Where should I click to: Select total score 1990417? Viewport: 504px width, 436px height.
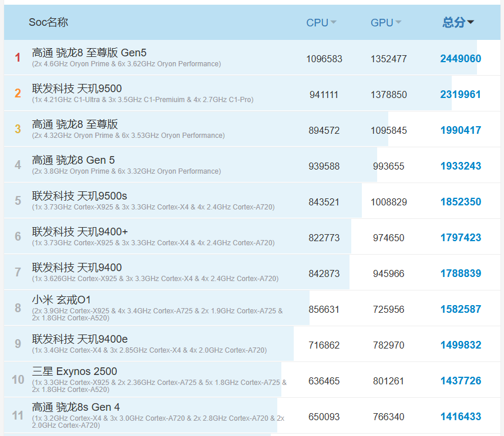point(461,130)
